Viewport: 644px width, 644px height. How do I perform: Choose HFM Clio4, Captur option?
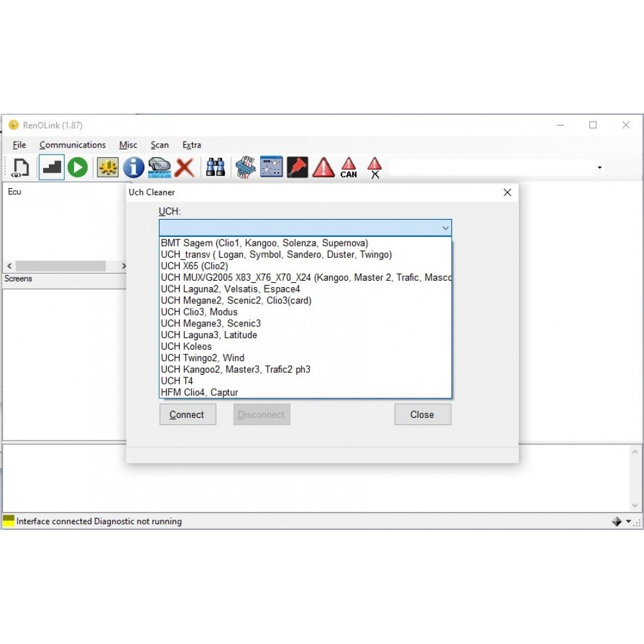[199, 392]
